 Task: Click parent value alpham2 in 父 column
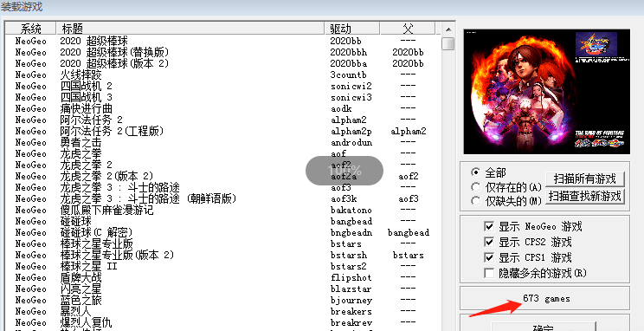[x=409, y=131]
